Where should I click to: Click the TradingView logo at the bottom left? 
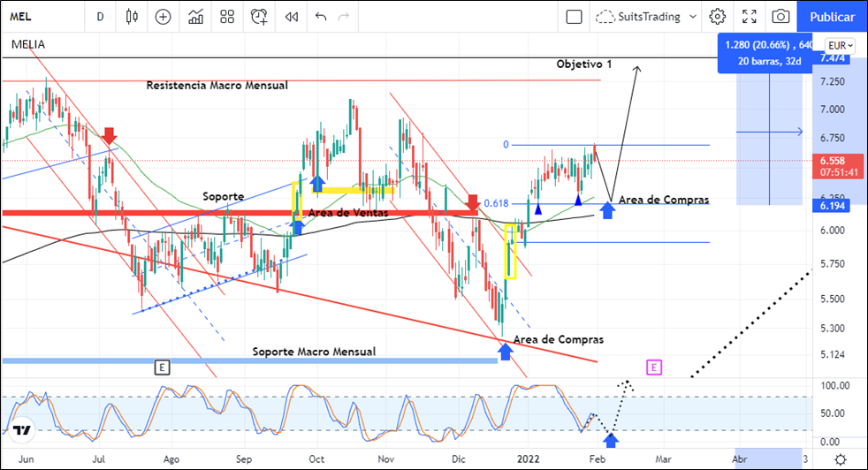click(x=22, y=430)
